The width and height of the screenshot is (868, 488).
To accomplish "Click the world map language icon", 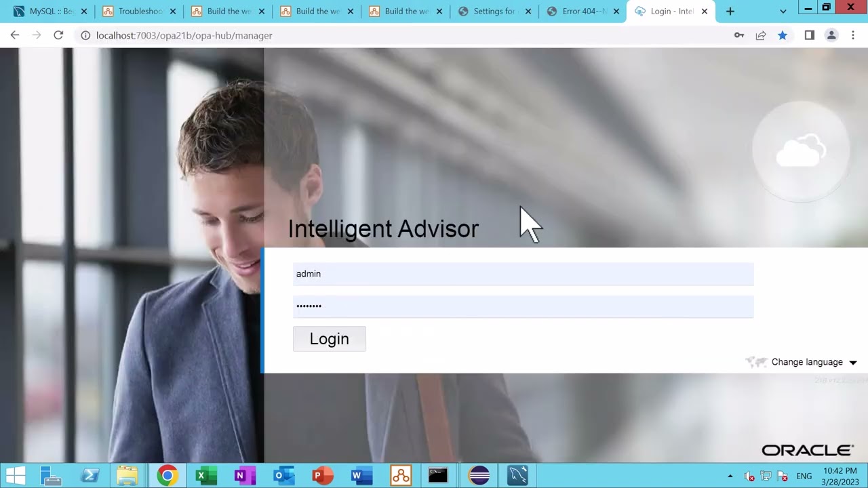I will [756, 362].
